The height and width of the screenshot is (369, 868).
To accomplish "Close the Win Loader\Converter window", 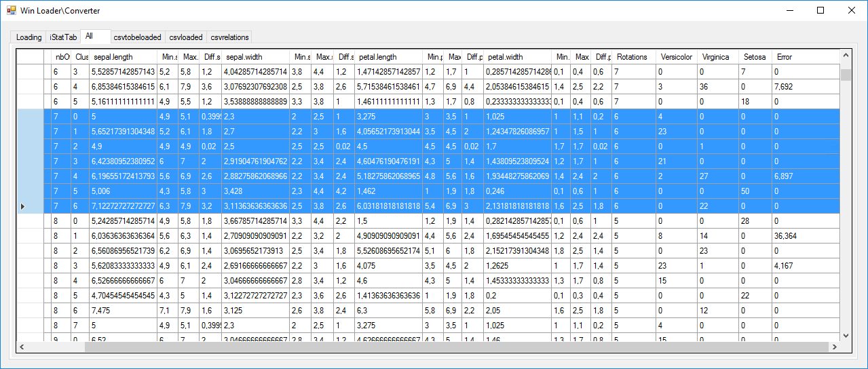I will 851,10.
